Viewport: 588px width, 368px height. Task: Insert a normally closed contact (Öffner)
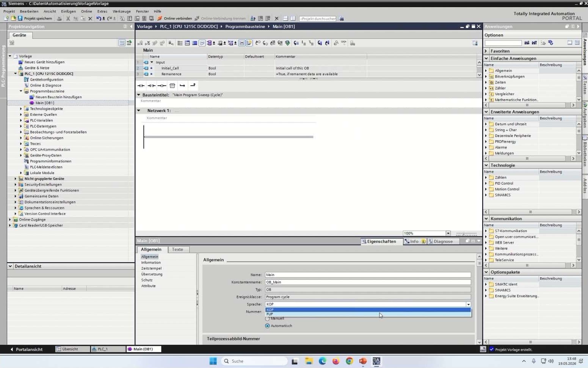pyautogui.click(x=151, y=86)
